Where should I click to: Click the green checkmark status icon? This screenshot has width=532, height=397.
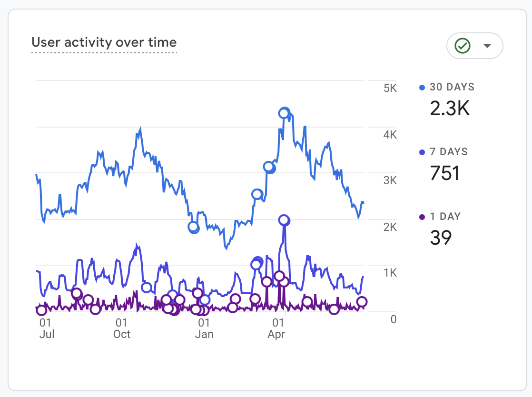coord(463,46)
